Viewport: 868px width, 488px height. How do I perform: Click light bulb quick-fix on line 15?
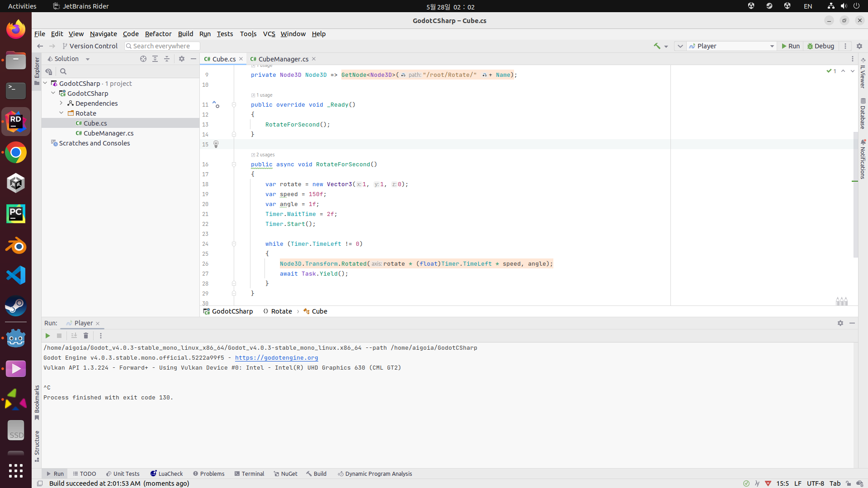coord(216,144)
